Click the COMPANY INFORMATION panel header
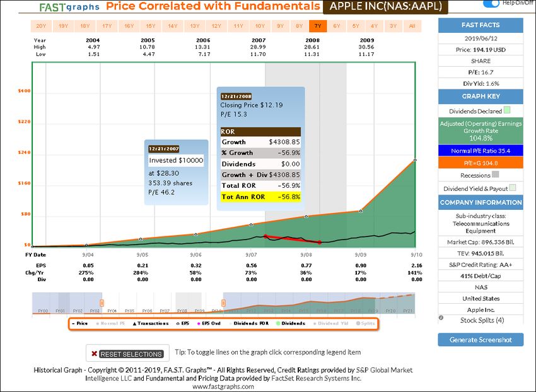 pos(481,202)
